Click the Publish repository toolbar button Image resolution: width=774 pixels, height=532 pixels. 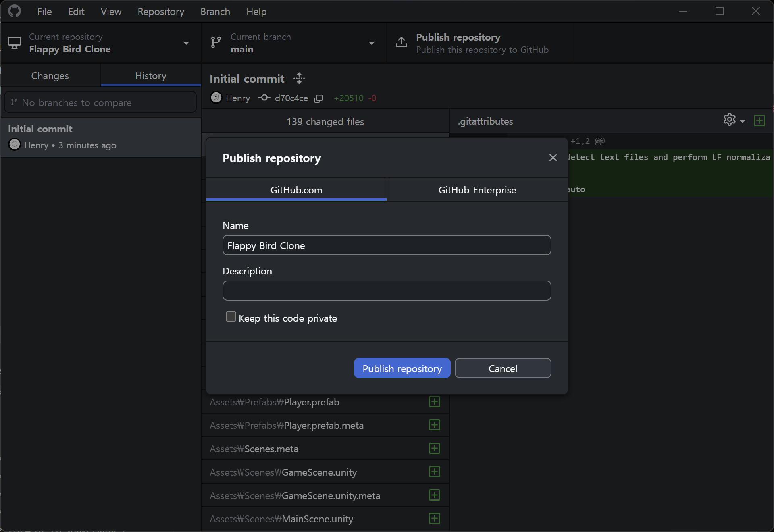tap(479, 43)
